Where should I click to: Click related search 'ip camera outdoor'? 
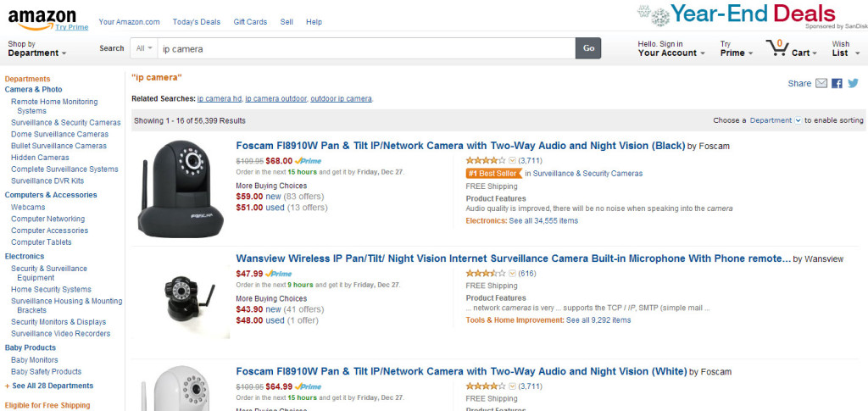tap(276, 99)
